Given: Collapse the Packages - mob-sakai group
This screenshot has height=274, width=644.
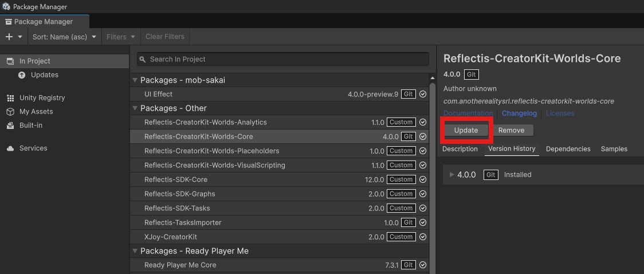Looking at the screenshot, I should point(135,80).
